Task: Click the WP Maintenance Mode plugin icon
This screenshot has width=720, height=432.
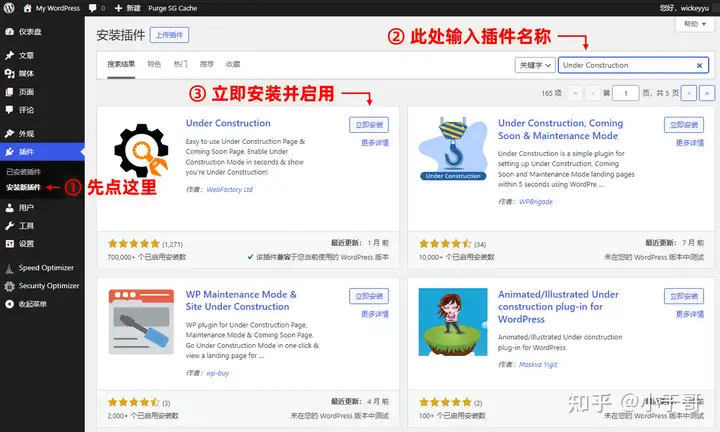Action: coord(141,322)
